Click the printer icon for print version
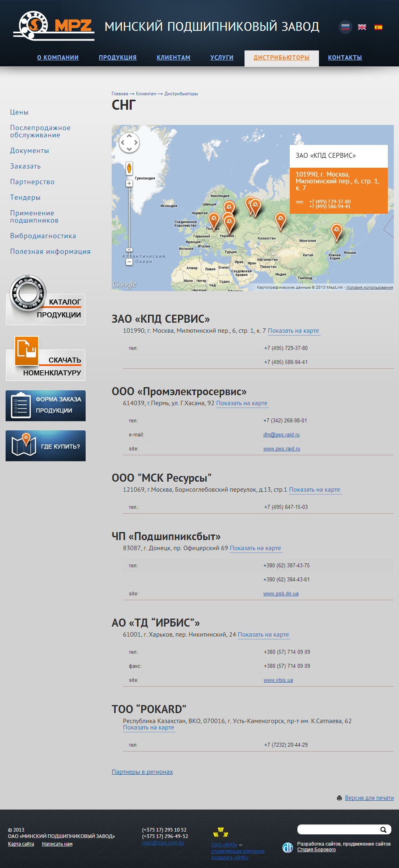The height and width of the screenshot is (868, 399). pos(339,798)
